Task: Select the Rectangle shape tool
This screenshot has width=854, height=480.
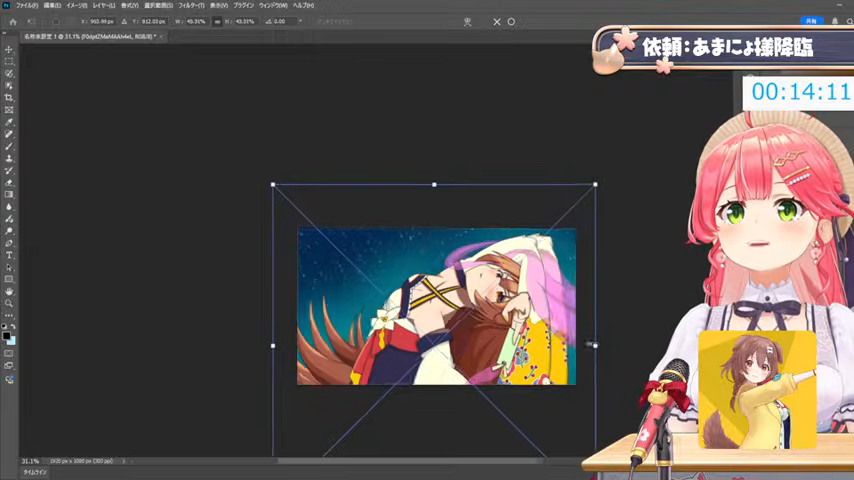Action: click(x=9, y=280)
